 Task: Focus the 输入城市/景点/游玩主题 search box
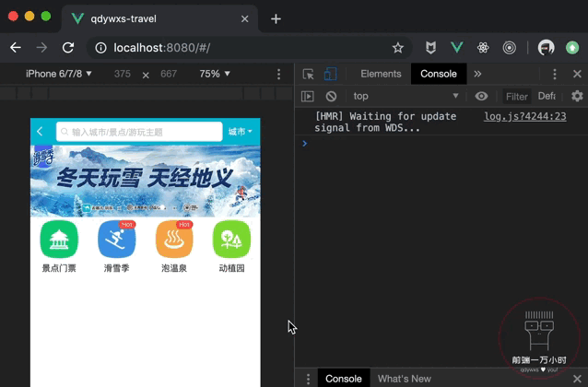[x=139, y=132]
